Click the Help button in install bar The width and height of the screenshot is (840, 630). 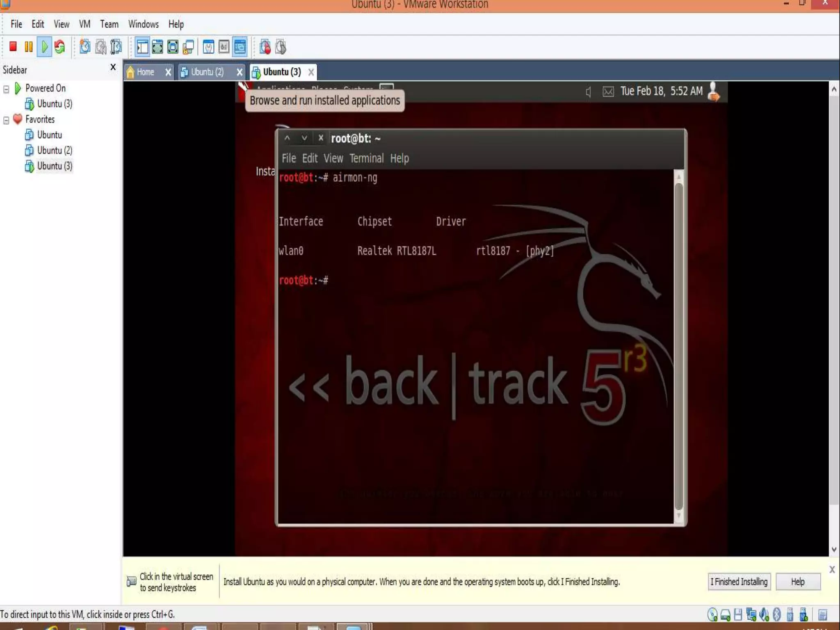point(797,582)
